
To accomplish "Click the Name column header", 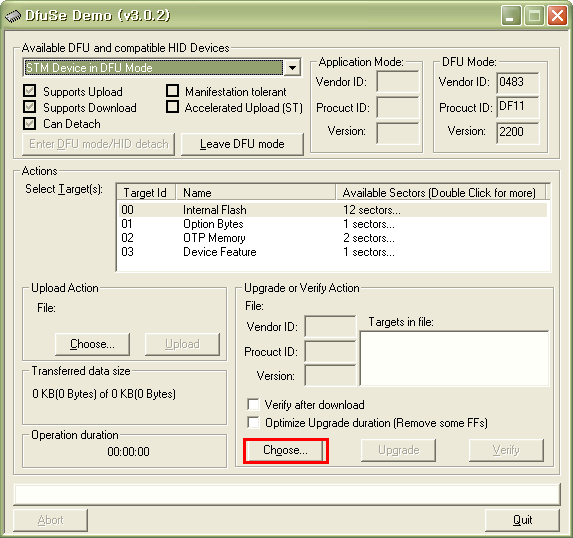I will (256, 192).
